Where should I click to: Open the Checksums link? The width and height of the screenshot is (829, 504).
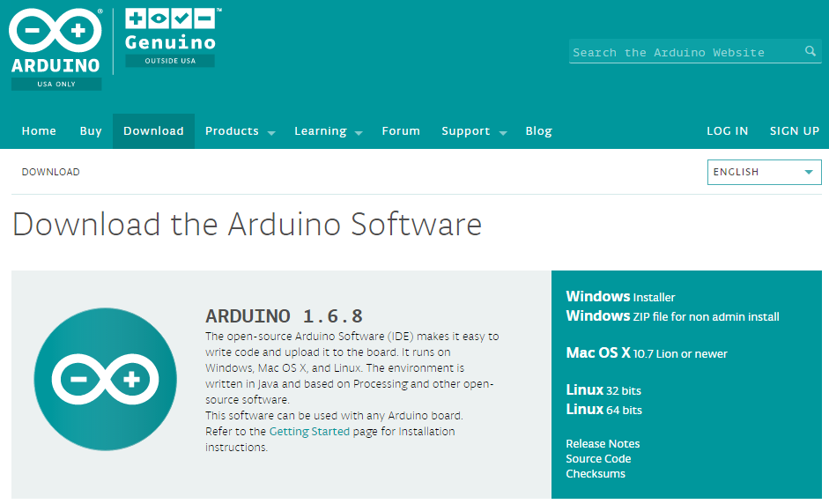(x=596, y=473)
